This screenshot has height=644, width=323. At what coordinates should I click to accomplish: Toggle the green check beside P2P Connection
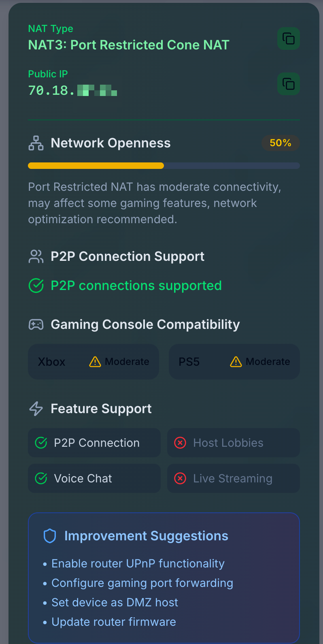coord(40,443)
